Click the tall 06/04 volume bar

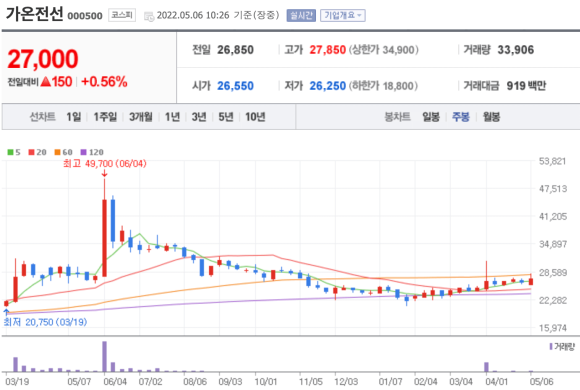pyautogui.click(x=105, y=356)
